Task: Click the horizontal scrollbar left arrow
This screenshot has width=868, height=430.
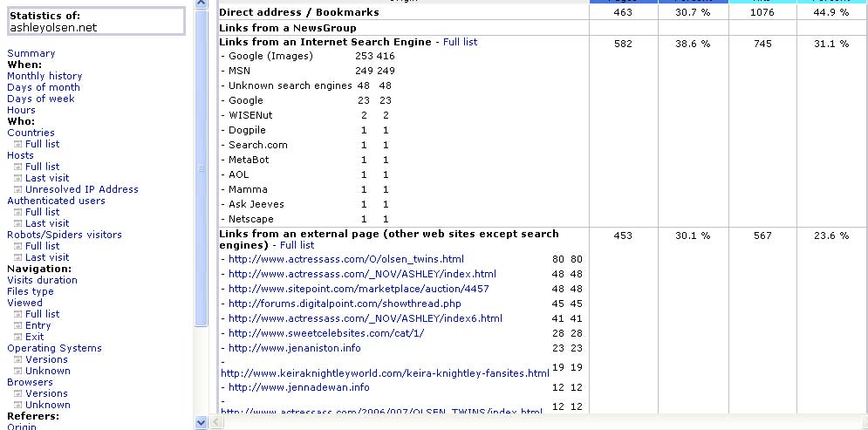Action: click(217, 422)
